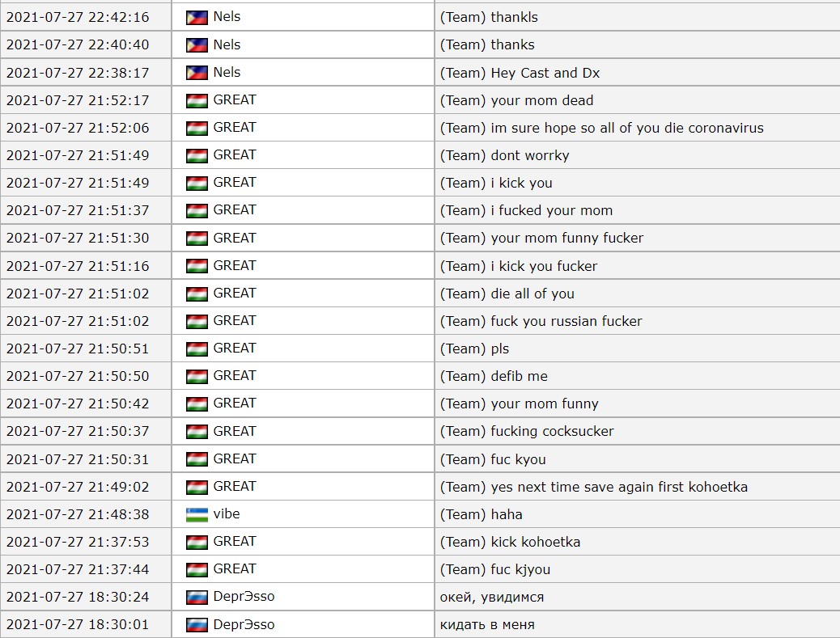The width and height of the screenshot is (840, 638).
Task: Select the "окей, увидимся" message cell
Action: click(491, 597)
